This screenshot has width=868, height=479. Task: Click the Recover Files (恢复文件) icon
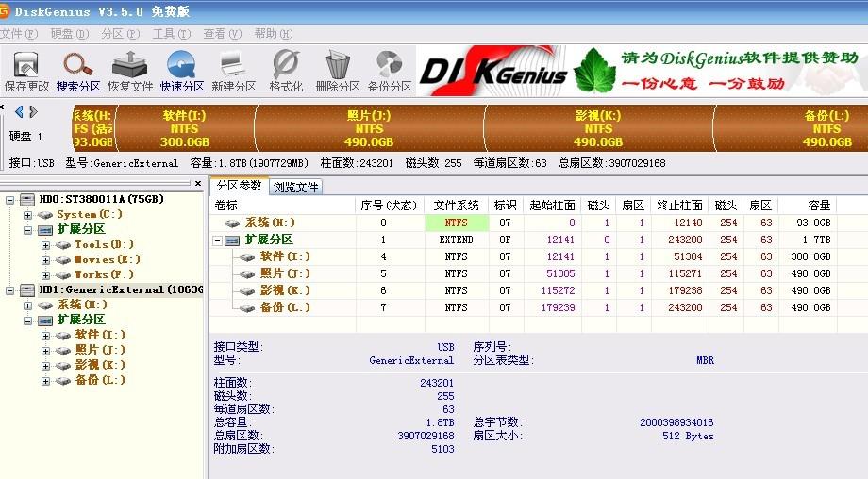130,71
